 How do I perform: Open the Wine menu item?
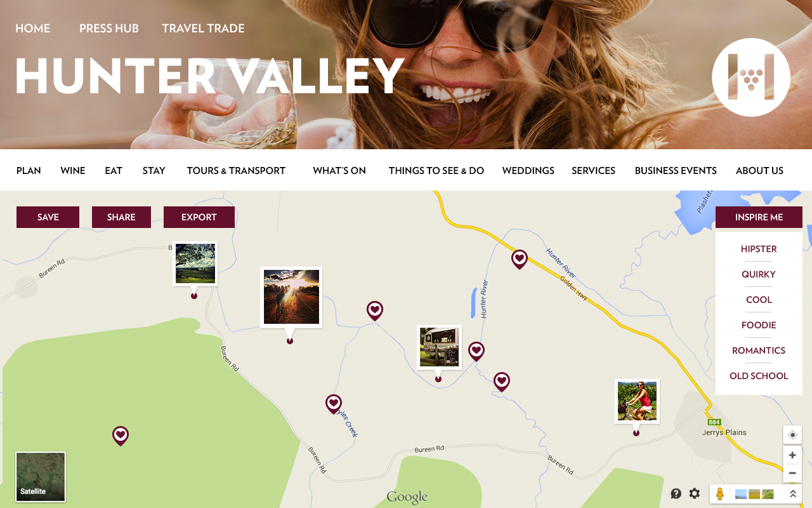click(x=73, y=170)
